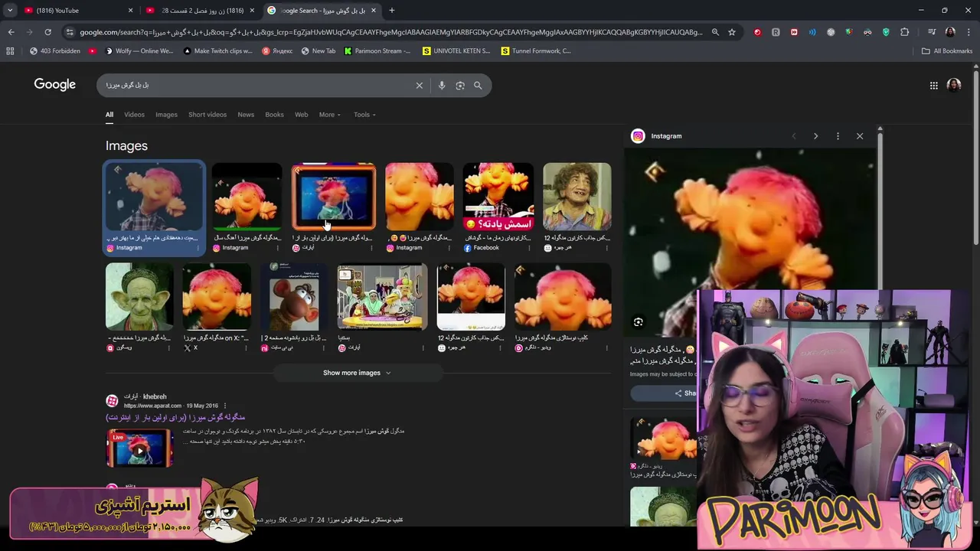980x551 pixels.
Task: Open the Google homepage logo
Action: pyautogui.click(x=54, y=85)
